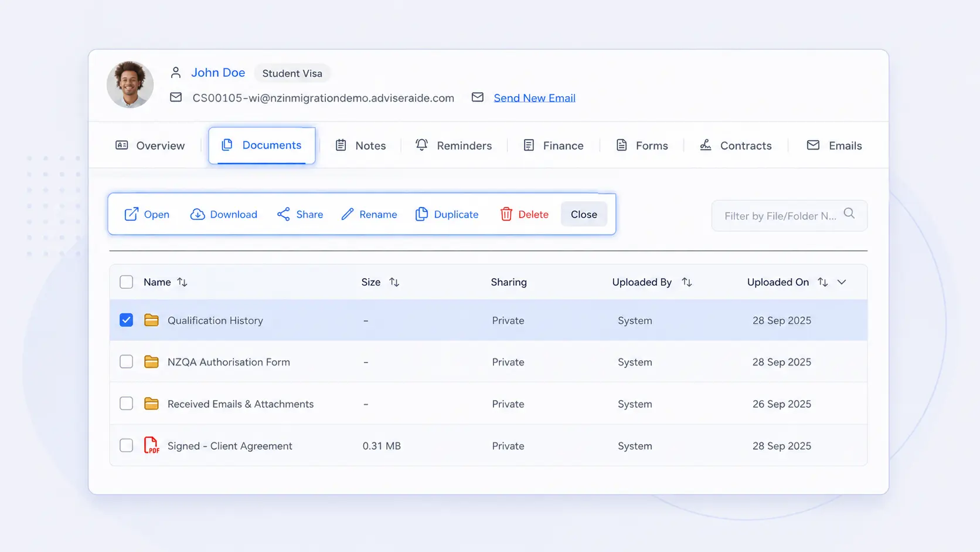This screenshot has width=980, height=552.
Task: Sort by Uploaded By using its arrows icon
Action: [x=687, y=282]
